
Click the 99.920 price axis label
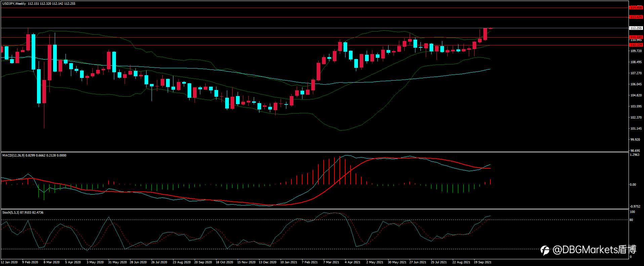coord(635,140)
